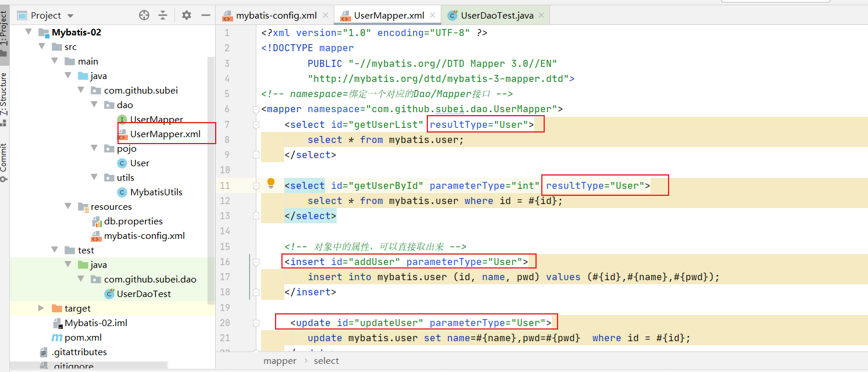
Task: Toggle code folding at line 7 select
Action: 256,124
